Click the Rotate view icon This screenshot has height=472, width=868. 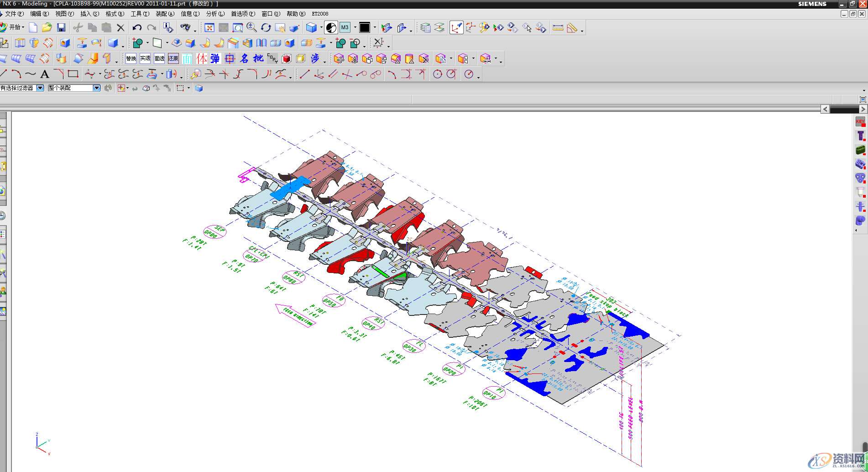(x=266, y=28)
